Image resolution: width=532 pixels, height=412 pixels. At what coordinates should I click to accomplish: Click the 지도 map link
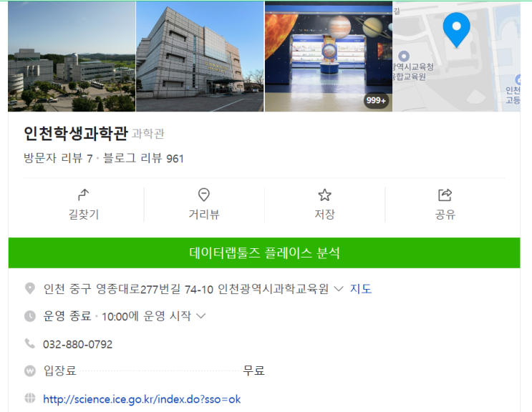361,289
